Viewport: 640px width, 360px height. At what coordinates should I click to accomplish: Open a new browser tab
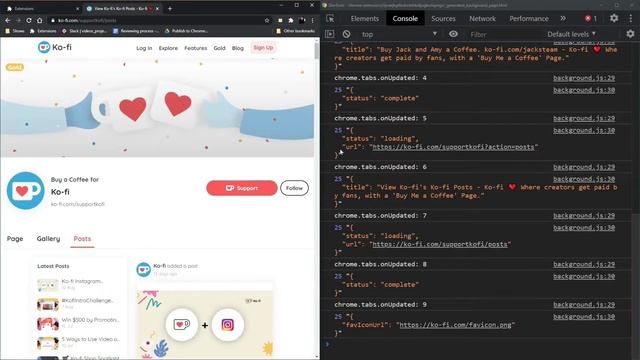click(x=170, y=8)
